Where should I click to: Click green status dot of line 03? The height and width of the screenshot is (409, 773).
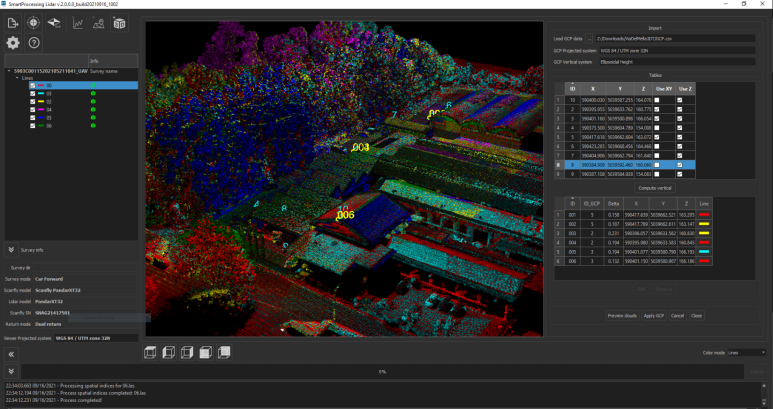[93, 93]
